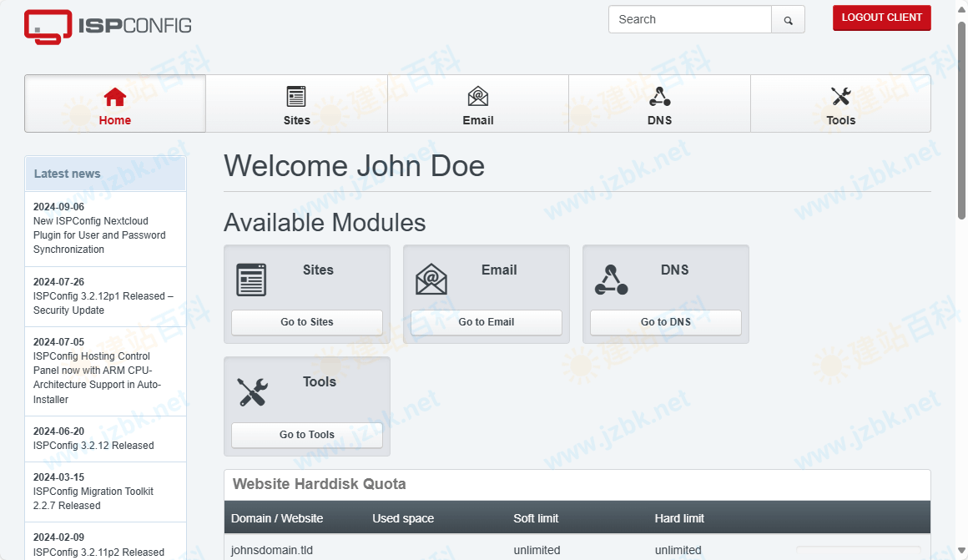968x560 pixels.
Task: Click the Email envelope module icon
Action: 431,280
